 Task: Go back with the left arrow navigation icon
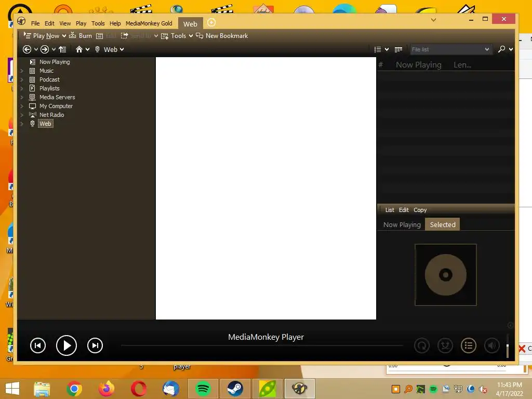[x=27, y=49]
